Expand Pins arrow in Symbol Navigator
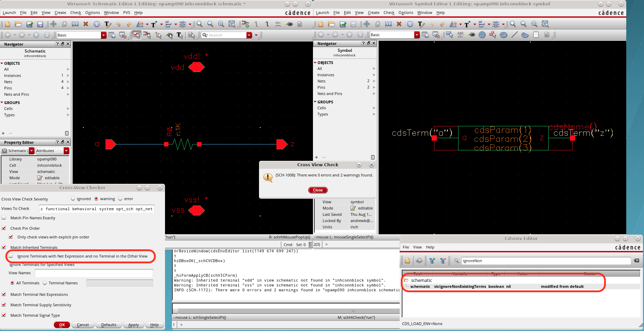This screenshot has width=644, height=331. tap(374, 87)
